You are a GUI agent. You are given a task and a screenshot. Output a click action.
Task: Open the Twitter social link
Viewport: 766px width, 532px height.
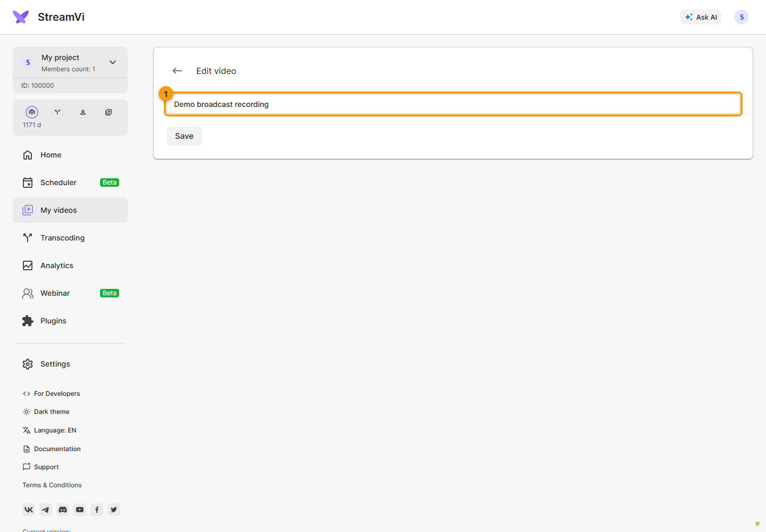point(114,510)
